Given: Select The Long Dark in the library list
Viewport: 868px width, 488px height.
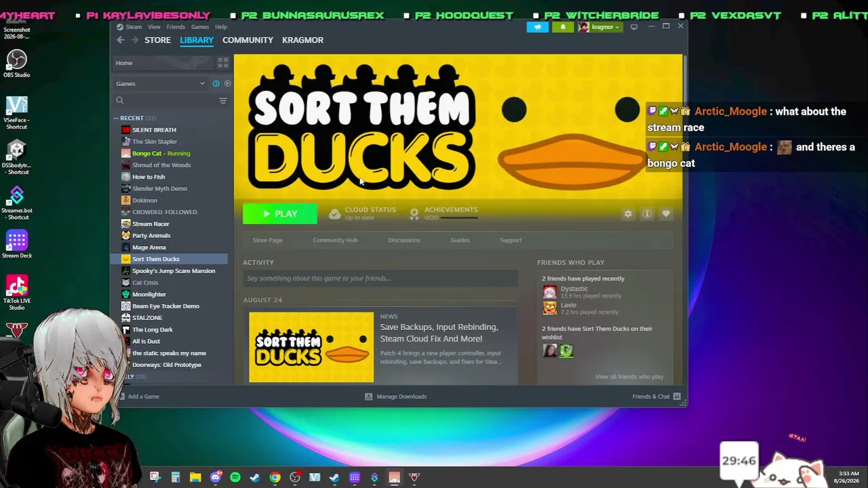Looking at the screenshot, I should [153, 329].
